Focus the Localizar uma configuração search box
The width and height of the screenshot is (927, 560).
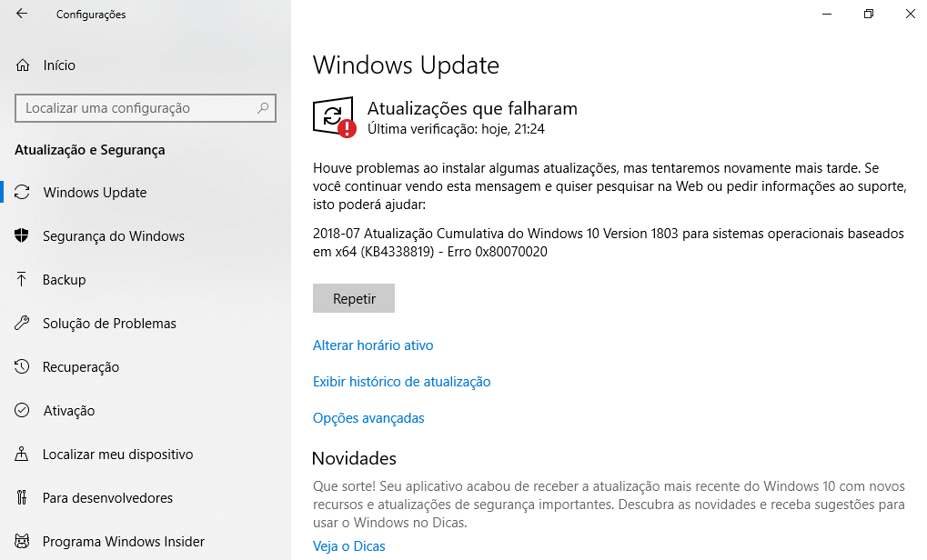tap(146, 108)
